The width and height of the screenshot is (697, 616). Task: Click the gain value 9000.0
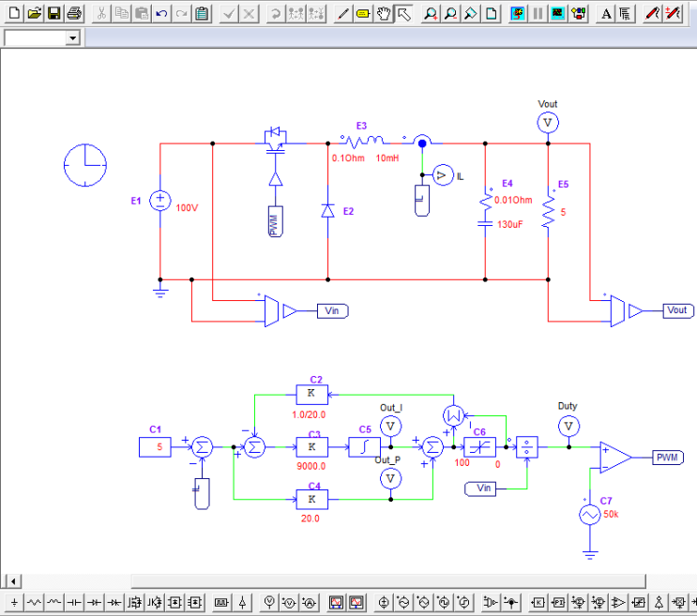click(311, 466)
